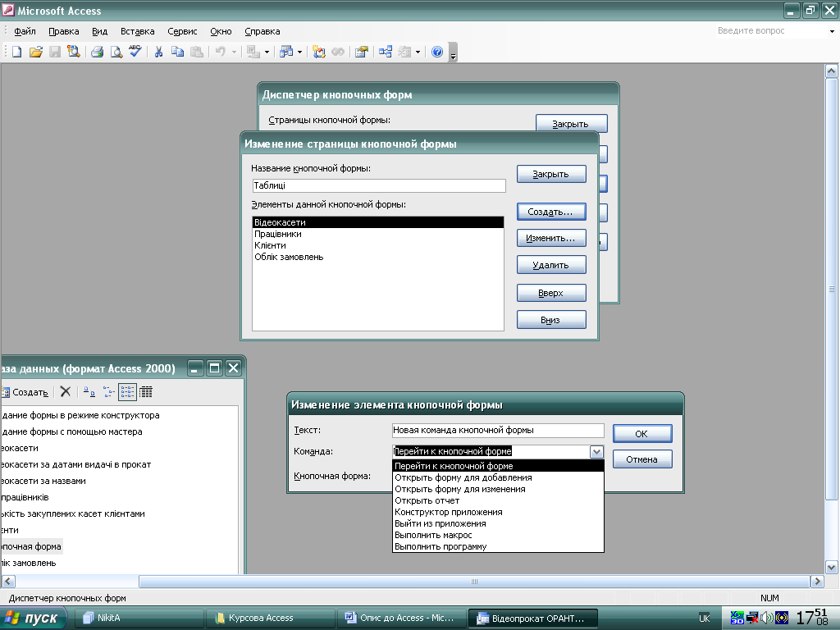The image size is (840, 630).
Task: Click the Paste toolbar icon
Action: (x=197, y=52)
